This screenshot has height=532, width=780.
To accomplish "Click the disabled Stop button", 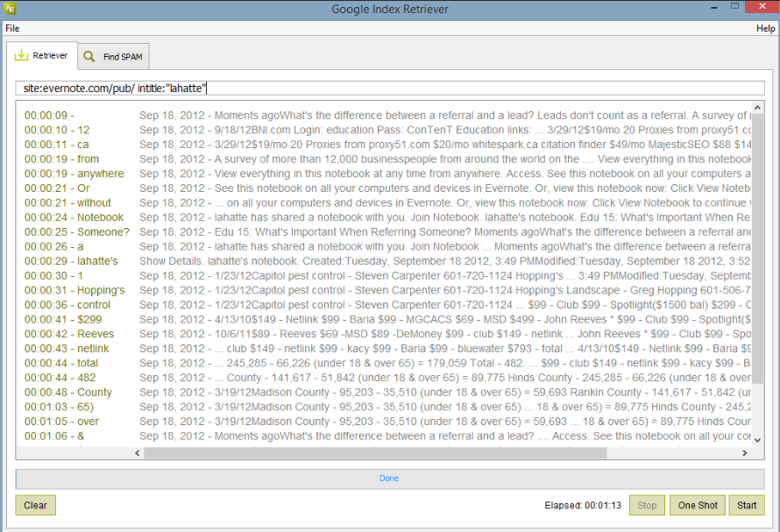I will (647, 505).
